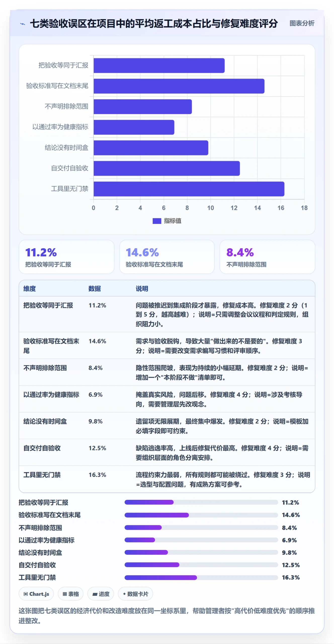Toggle the 指标值 legend color box
334x644 pixels.
click(157, 221)
